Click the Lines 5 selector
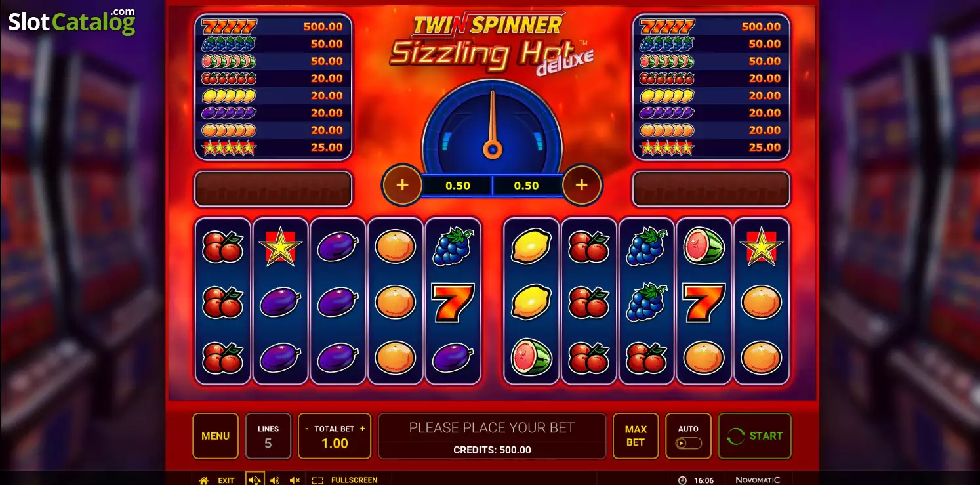This screenshot has height=485, width=980. [x=268, y=436]
